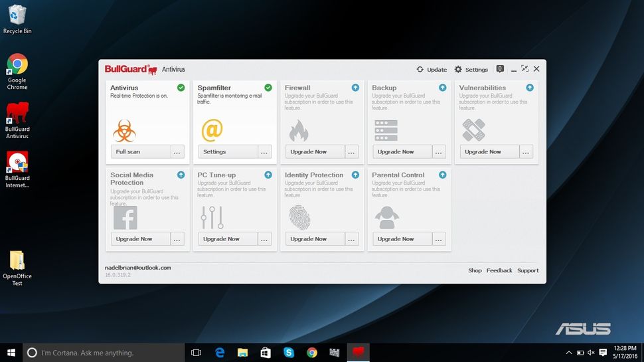Expand Social Media Protection more options
This screenshot has height=362, width=644.
click(x=177, y=238)
